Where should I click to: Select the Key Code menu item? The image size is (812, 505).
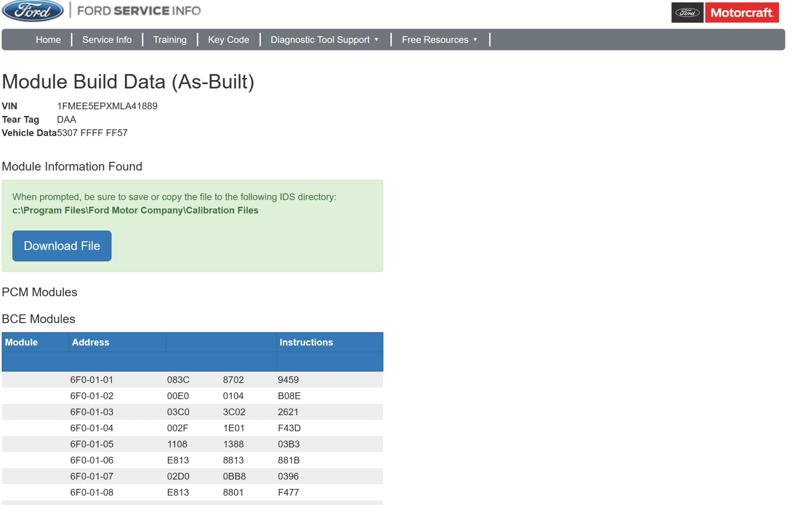[229, 40]
